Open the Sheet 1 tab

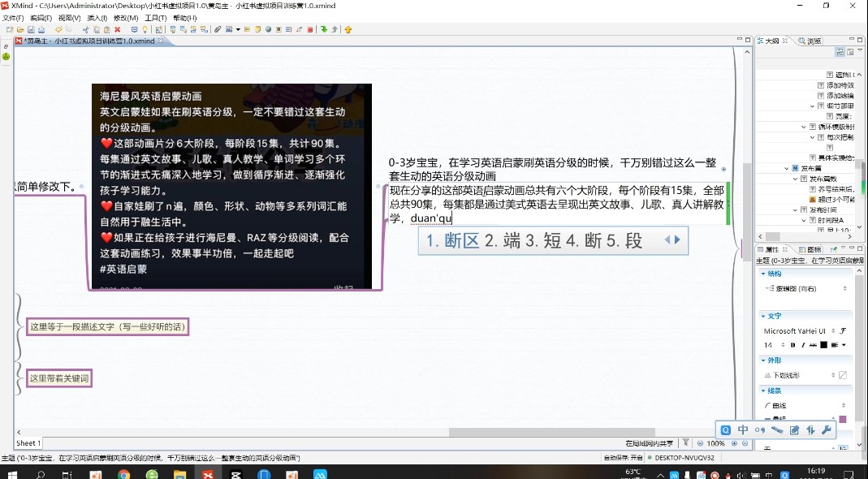[28, 443]
